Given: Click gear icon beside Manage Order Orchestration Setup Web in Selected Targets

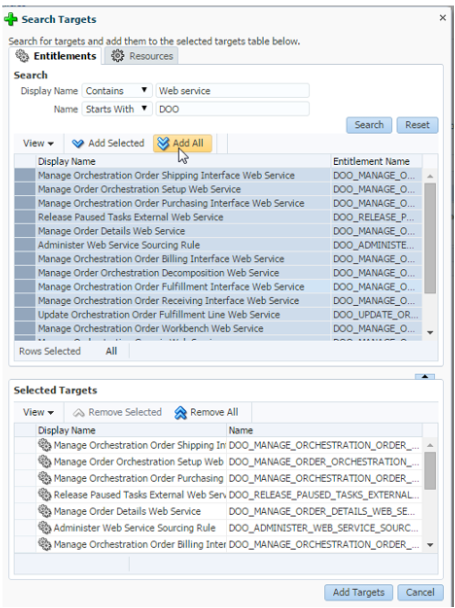Looking at the screenshot, I should point(45,462).
